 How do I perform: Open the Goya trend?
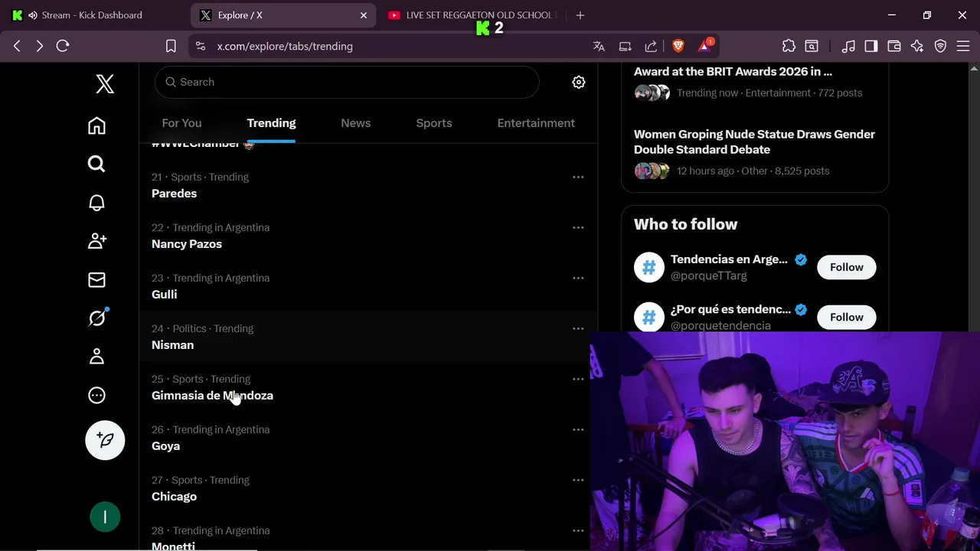368,437
